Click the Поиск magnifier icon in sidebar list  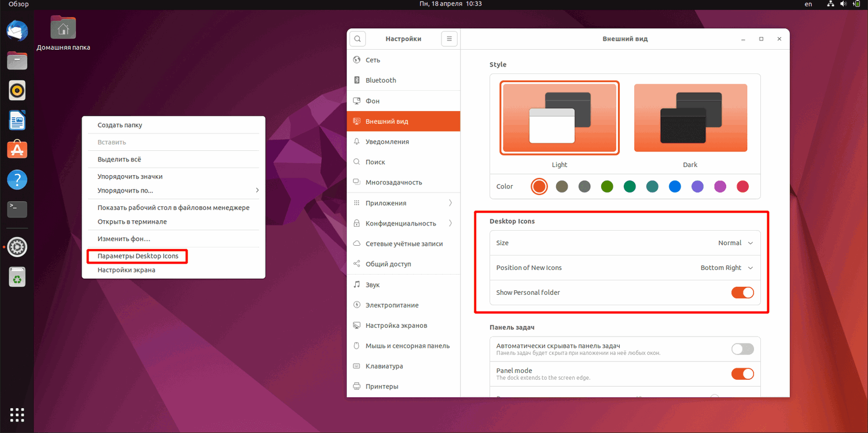tap(356, 162)
